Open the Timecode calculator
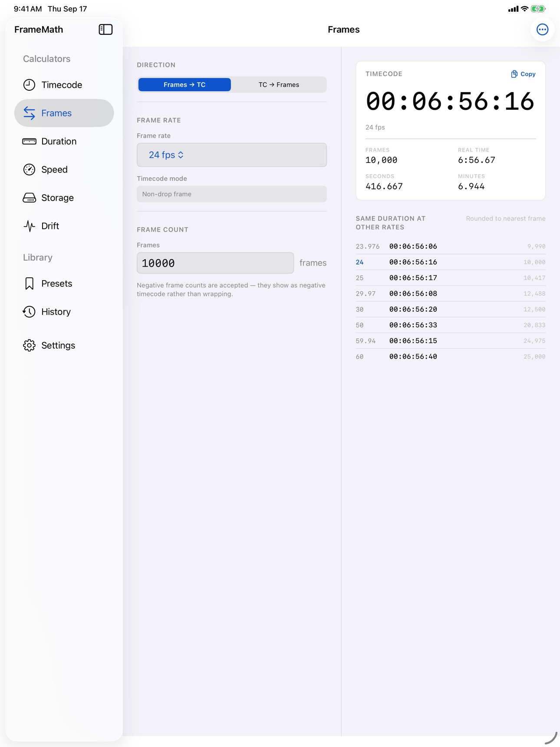Screen dimensions: 560x747 [64, 85]
